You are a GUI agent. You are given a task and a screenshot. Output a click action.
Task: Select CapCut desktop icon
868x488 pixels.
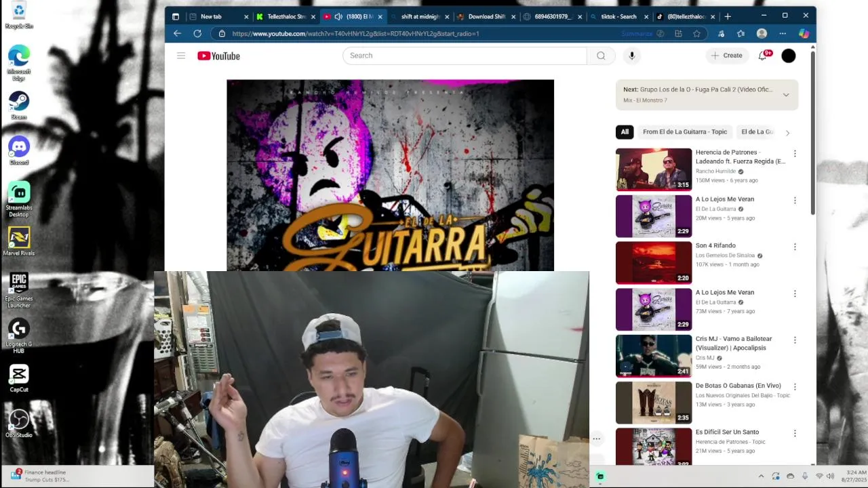coord(19,378)
